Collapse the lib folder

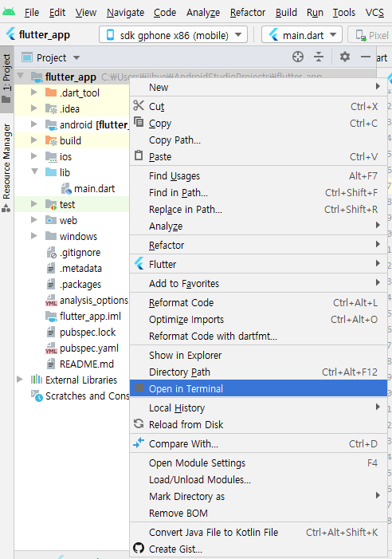[x=34, y=171]
